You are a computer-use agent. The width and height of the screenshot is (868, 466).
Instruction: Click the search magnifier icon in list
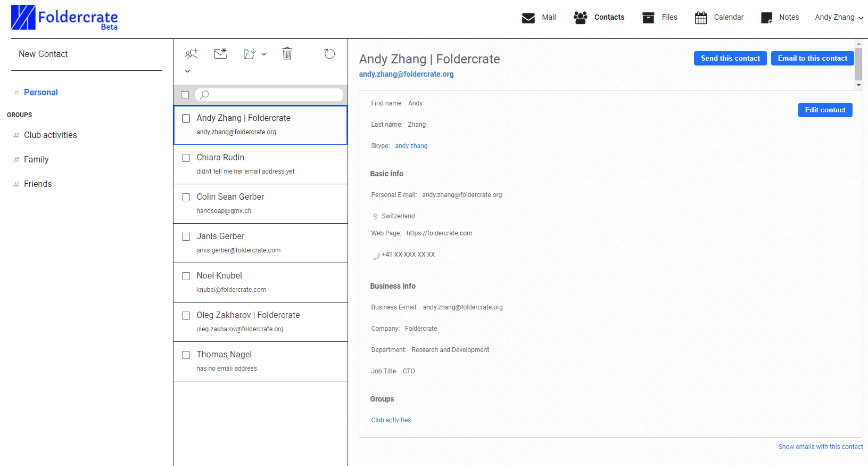tap(204, 95)
